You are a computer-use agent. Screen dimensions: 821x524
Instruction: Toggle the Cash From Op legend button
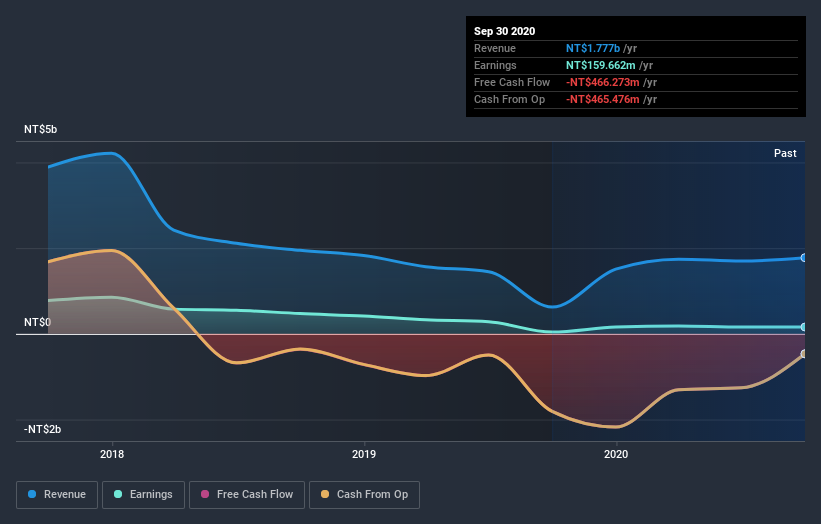click(x=364, y=495)
